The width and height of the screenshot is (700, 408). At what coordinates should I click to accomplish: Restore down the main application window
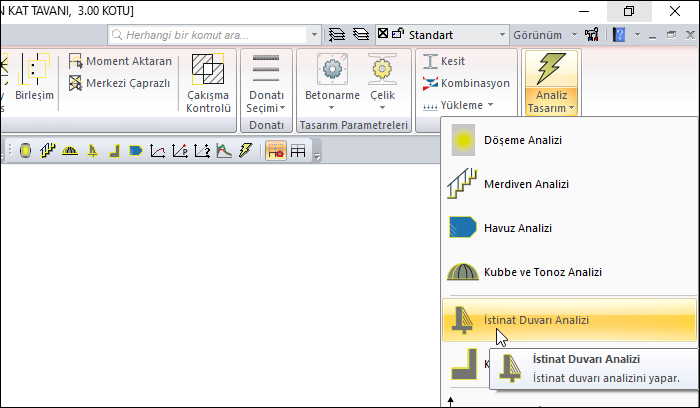pyautogui.click(x=629, y=11)
